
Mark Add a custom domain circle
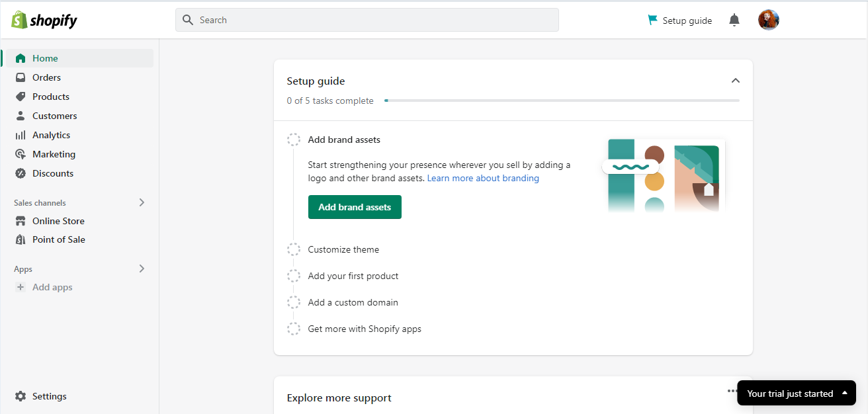click(x=294, y=302)
